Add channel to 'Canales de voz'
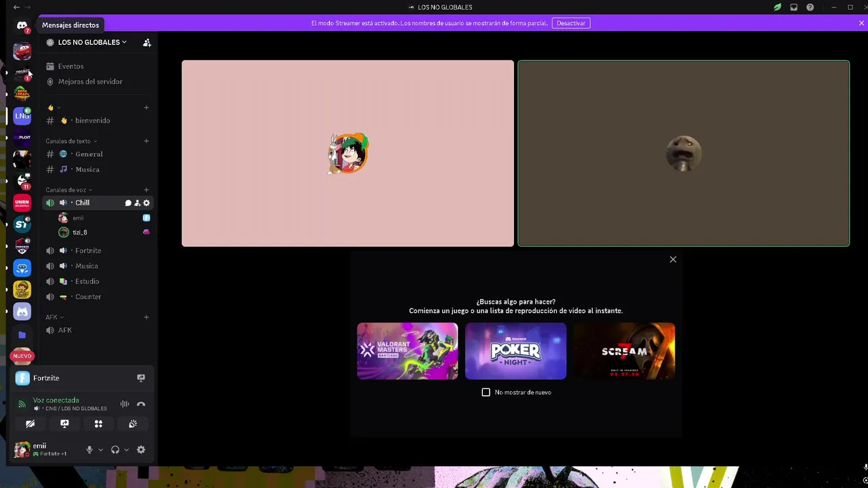The image size is (868, 488). coord(146,190)
